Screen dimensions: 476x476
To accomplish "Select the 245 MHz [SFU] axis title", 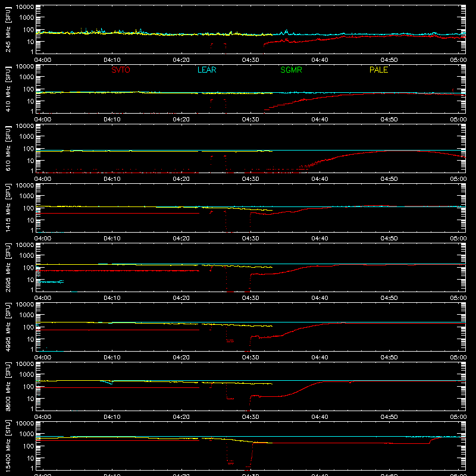I will click(x=8, y=30).
